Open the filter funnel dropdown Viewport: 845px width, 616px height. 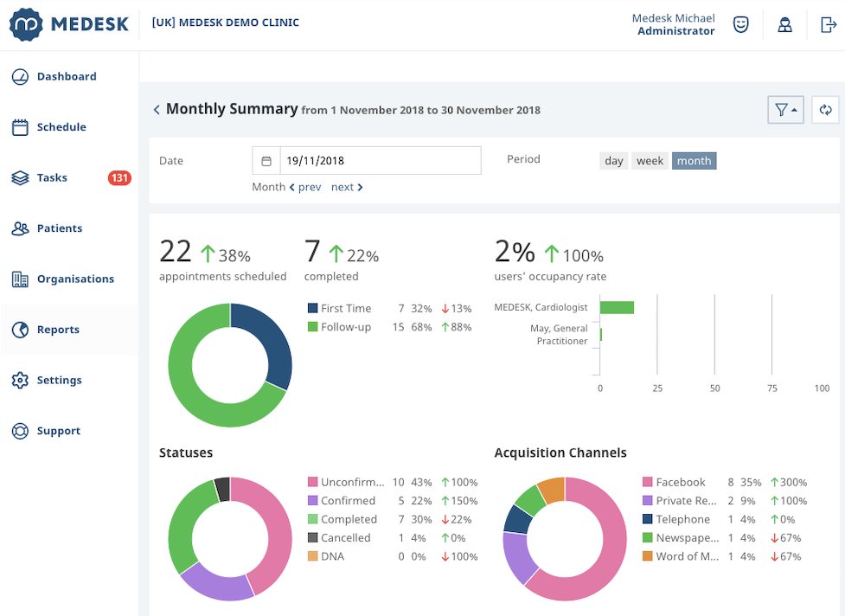(x=785, y=110)
